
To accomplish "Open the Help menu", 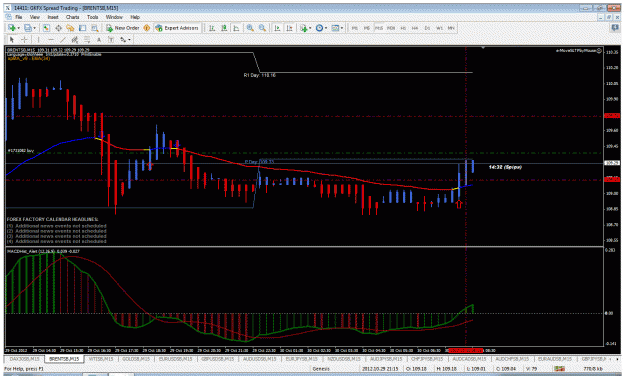I will [135, 17].
